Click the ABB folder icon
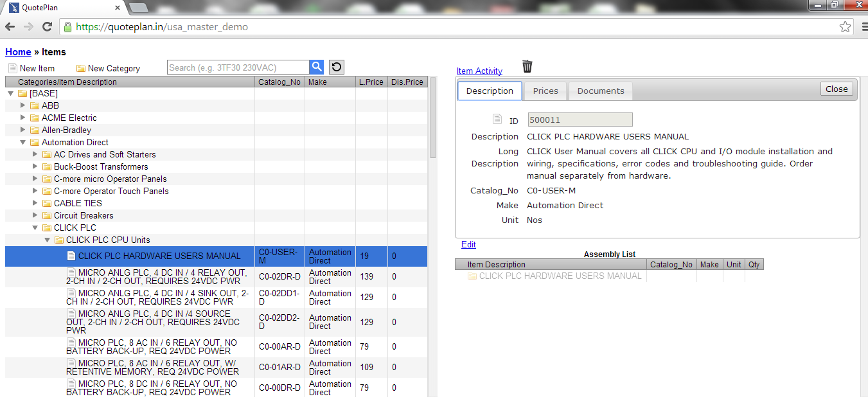This screenshot has height=401, width=868. point(35,105)
